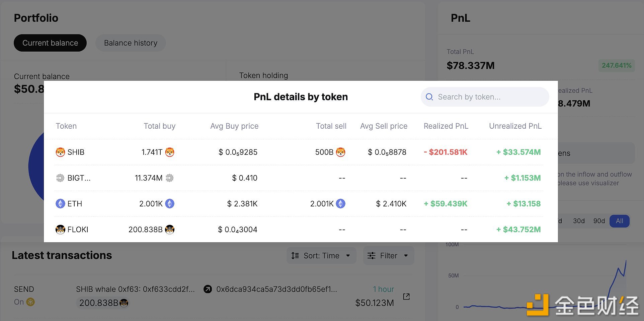Click the BIGTIME token gear icon
Viewport: 644px width, 321px height.
(x=60, y=178)
